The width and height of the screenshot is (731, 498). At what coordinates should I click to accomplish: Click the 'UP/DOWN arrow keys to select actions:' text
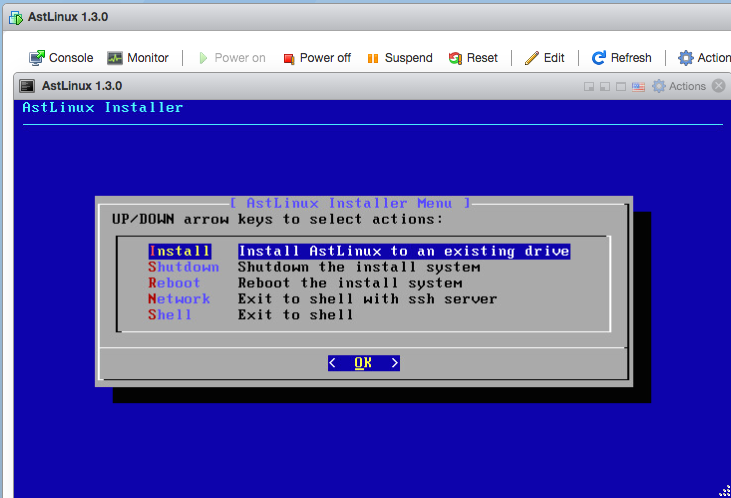pyautogui.click(x=277, y=219)
